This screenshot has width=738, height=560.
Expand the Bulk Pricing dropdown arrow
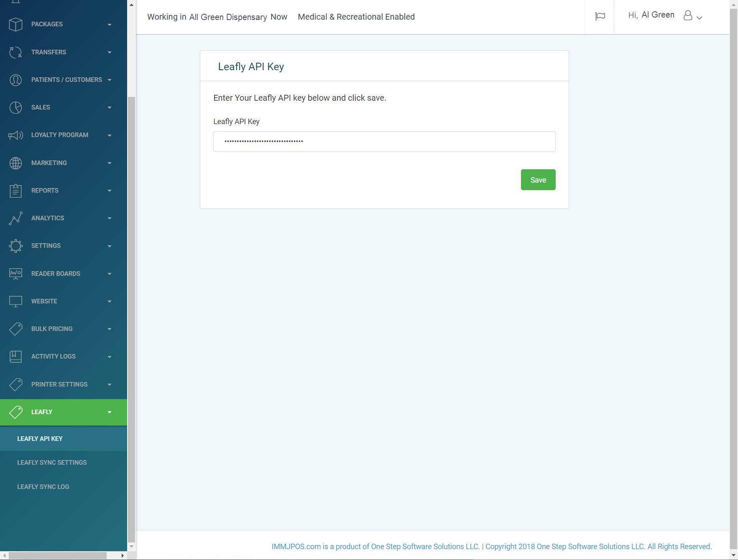pyautogui.click(x=110, y=329)
